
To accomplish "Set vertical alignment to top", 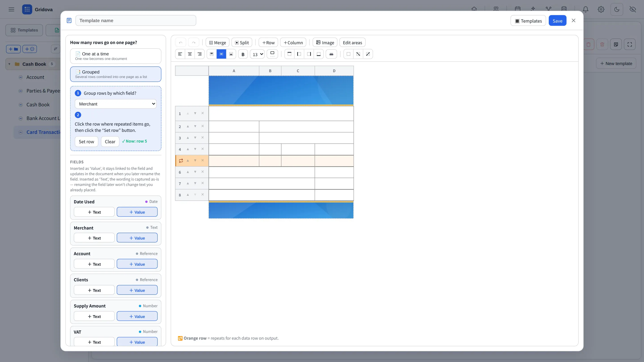I will point(212,54).
